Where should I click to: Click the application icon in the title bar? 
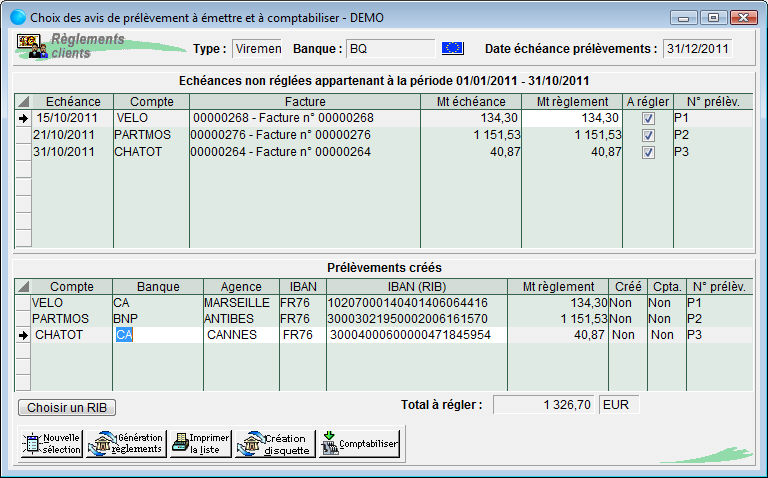pos(18,17)
